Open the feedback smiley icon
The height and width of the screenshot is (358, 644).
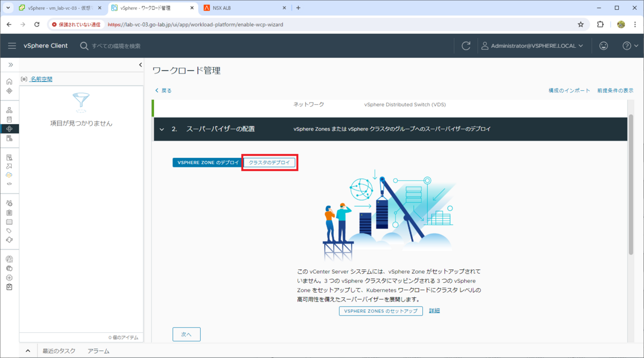click(604, 46)
